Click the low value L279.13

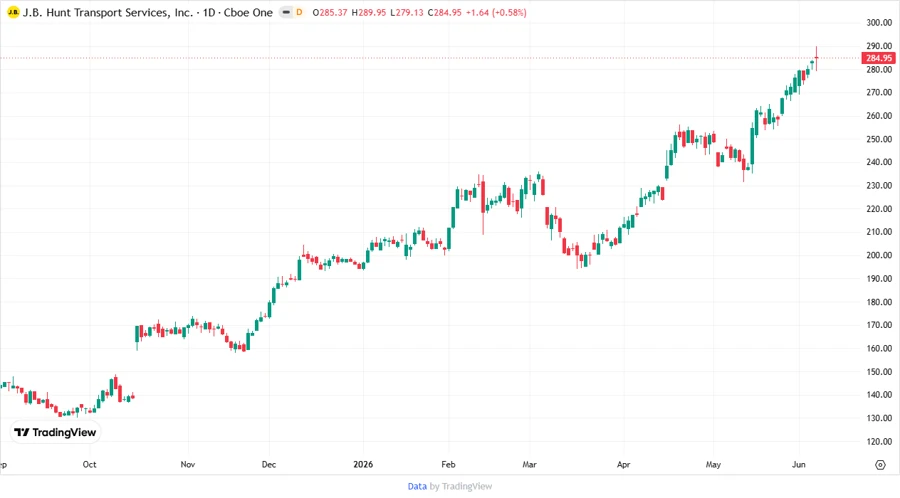[x=407, y=12]
